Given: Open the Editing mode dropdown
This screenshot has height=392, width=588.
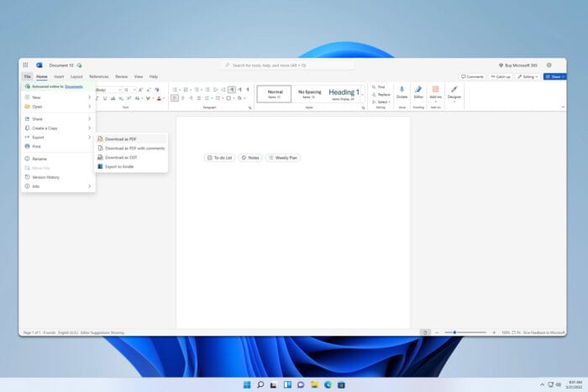Looking at the screenshot, I should tap(528, 77).
